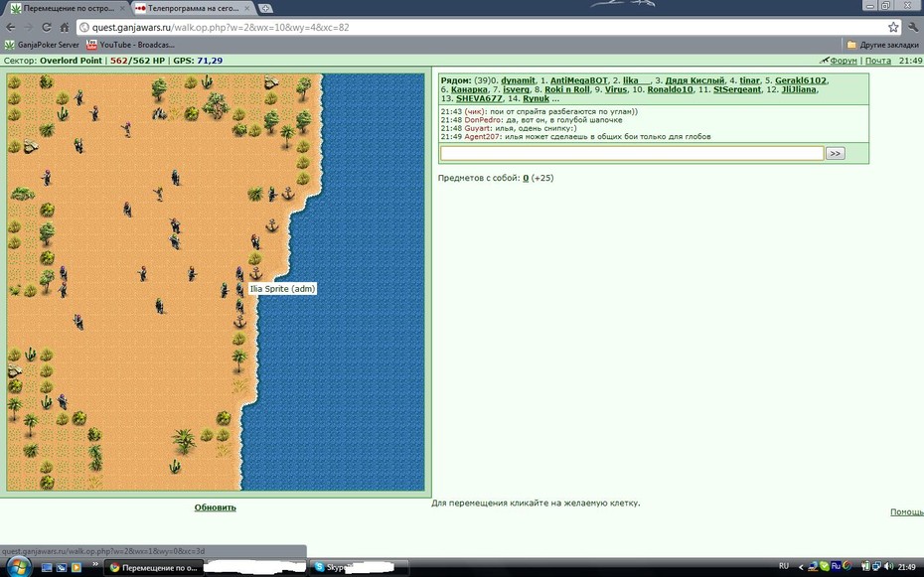Viewport: 924px width, 577px height.
Task: Click the taskbar clock showing 21:49
Action: coord(907,567)
